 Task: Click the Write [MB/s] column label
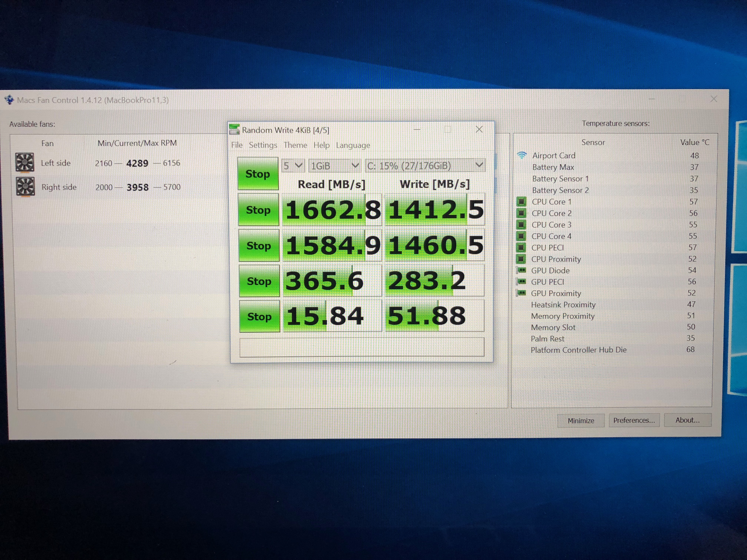tap(435, 184)
